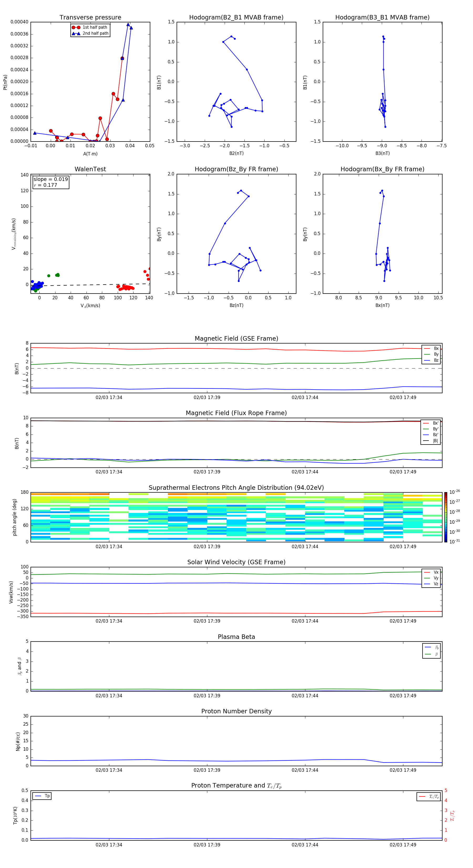Select the 'Bx' entry in GSE legend

431,349
